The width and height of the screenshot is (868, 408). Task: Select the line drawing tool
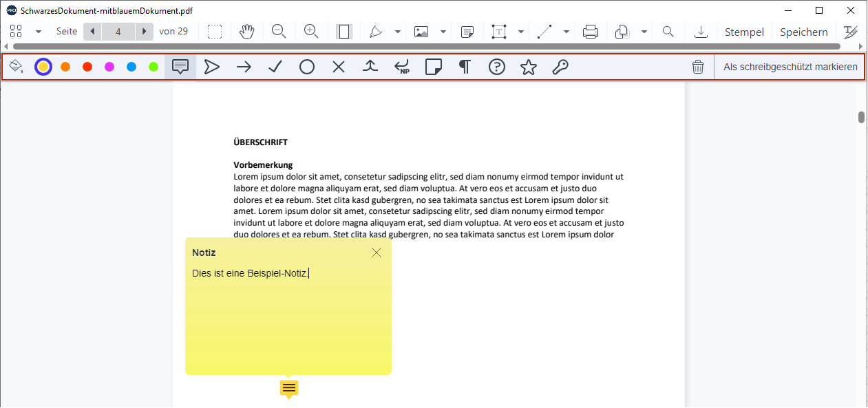click(x=544, y=32)
